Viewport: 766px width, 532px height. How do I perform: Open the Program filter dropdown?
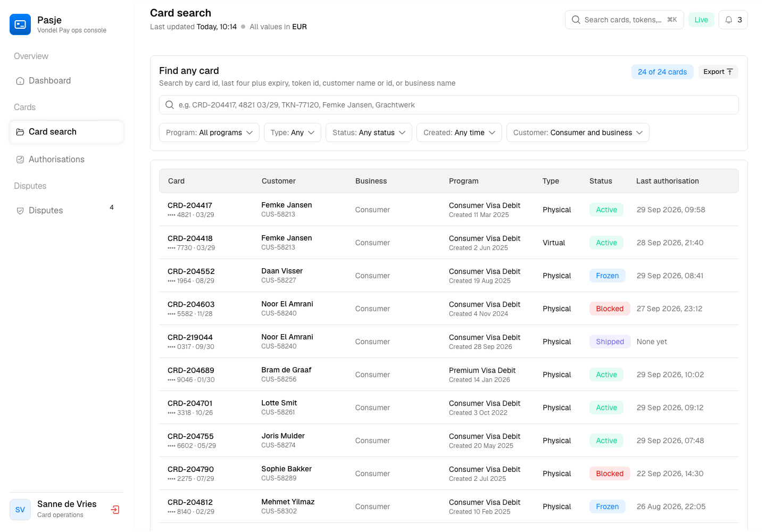(x=209, y=132)
